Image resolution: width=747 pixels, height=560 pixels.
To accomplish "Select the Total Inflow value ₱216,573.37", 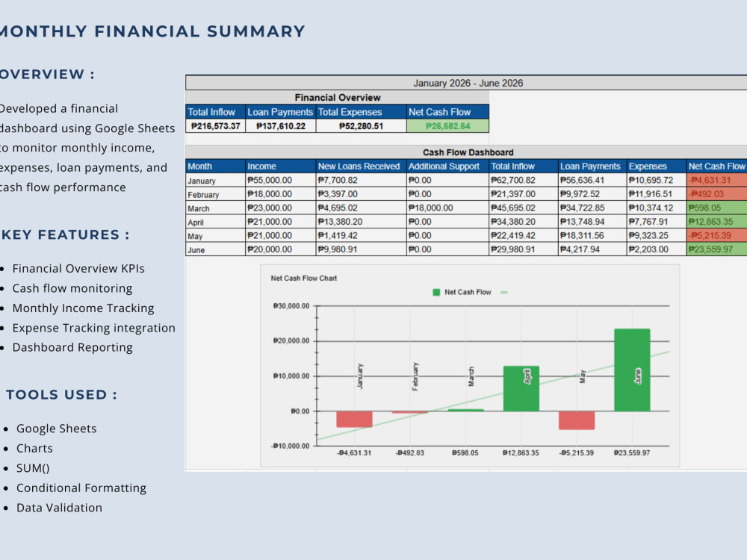I will 215,126.
